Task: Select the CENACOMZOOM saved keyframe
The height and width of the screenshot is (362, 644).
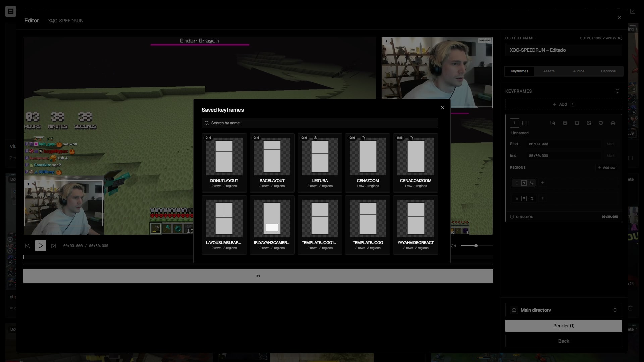Action: [416, 163]
